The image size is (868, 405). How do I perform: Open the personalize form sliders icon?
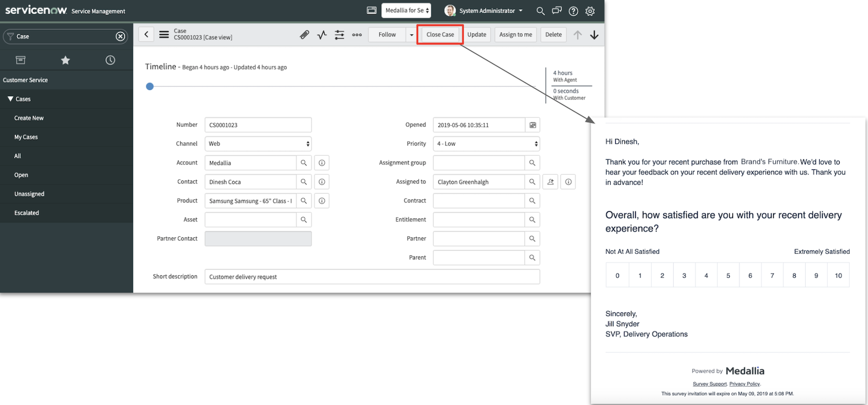[x=340, y=35]
